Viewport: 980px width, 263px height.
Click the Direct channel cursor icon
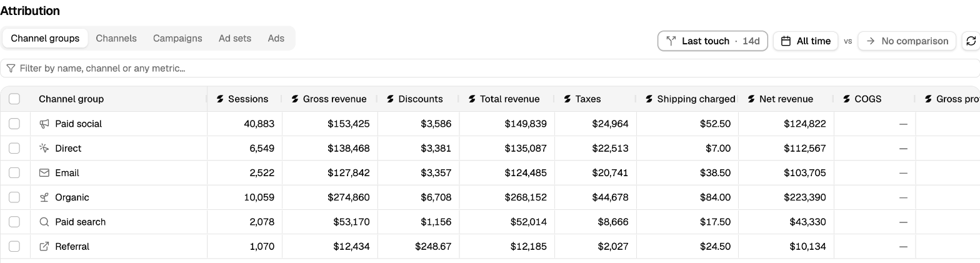(44, 148)
